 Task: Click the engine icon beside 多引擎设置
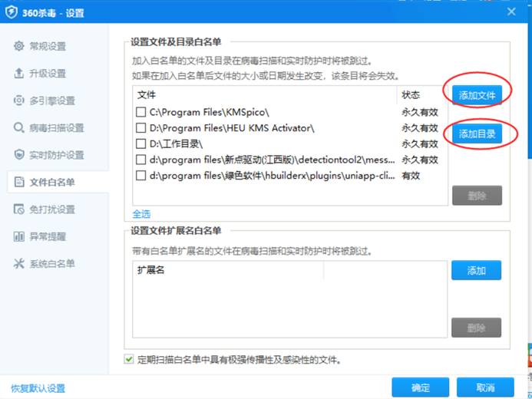(19, 101)
